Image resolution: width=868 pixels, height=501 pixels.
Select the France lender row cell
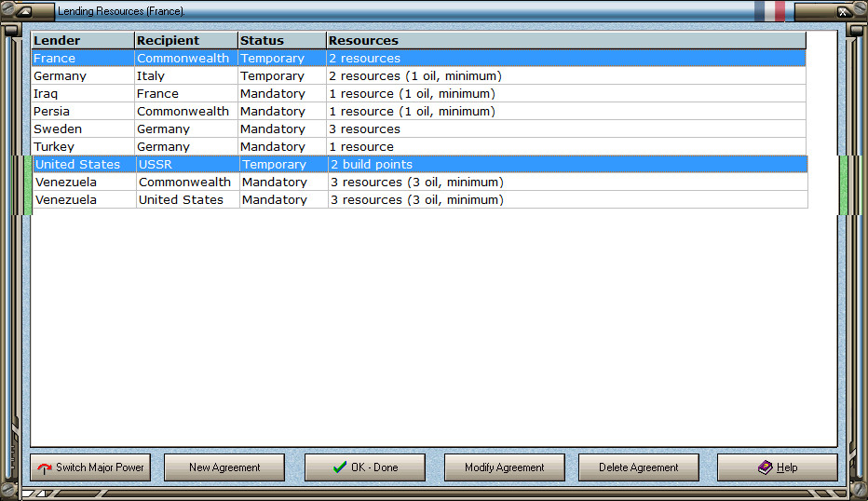pyautogui.click(x=83, y=58)
